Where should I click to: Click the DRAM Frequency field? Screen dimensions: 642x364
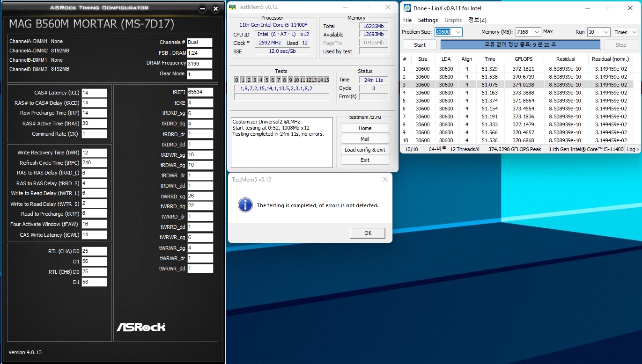coord(199,64)
